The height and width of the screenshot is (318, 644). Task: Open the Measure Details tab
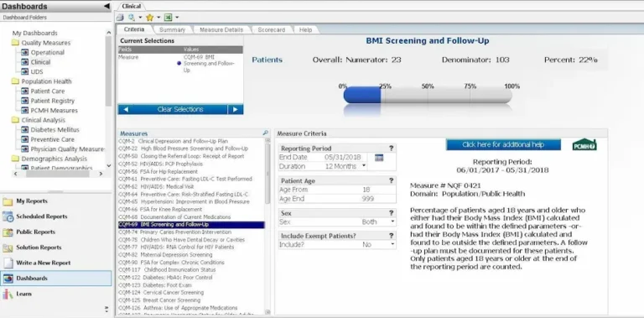[x=221, y=29]
